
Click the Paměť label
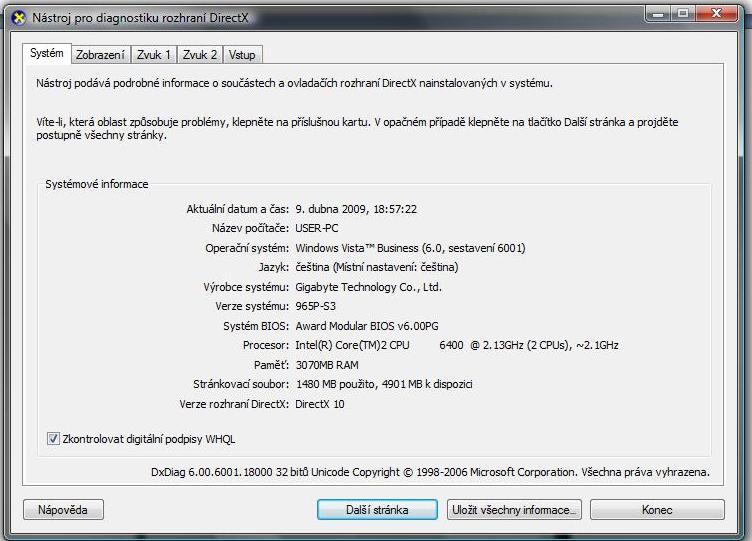click(271, 365)
